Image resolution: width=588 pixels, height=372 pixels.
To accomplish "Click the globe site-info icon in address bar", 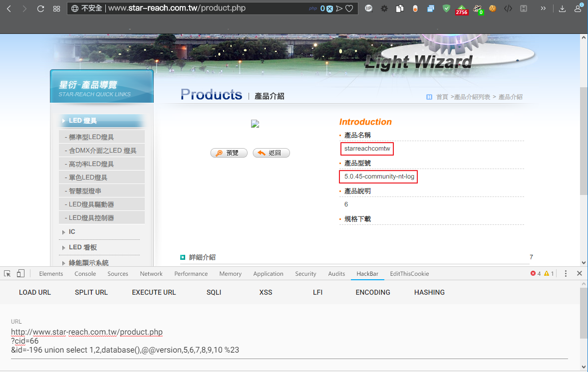I will point(75,8).
